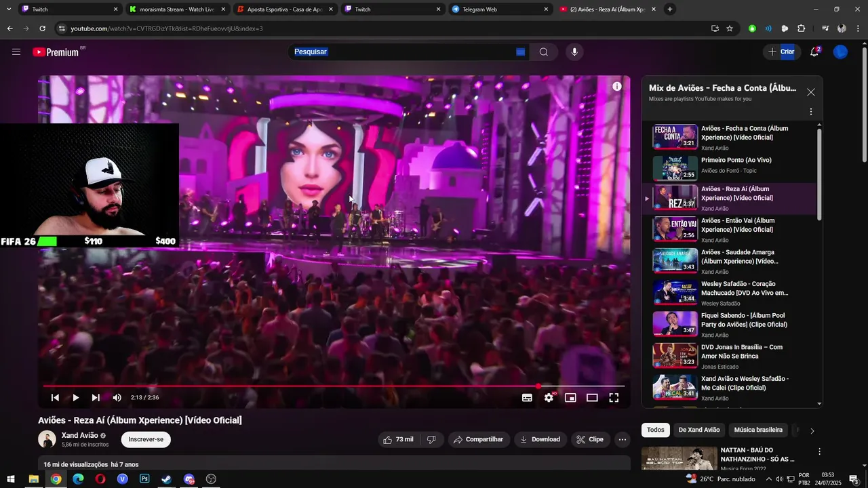Open player settings gear

[x=549, y=398]
